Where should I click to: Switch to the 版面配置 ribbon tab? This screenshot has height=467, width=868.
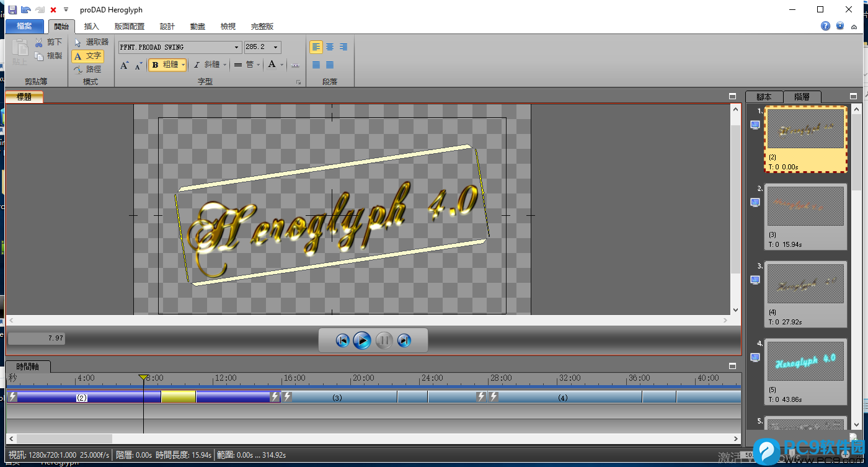point(130,26)
